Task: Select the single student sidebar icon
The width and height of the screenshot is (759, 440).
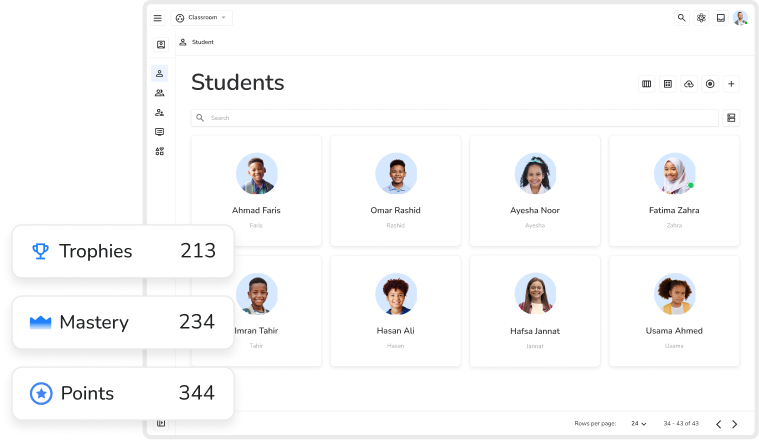Action: coord(159,73)
